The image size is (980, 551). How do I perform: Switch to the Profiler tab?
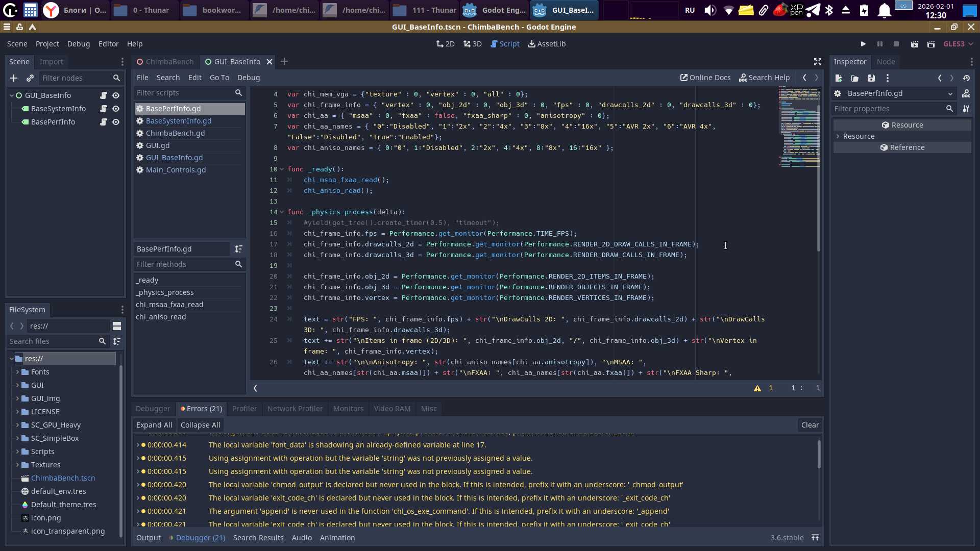244,409
